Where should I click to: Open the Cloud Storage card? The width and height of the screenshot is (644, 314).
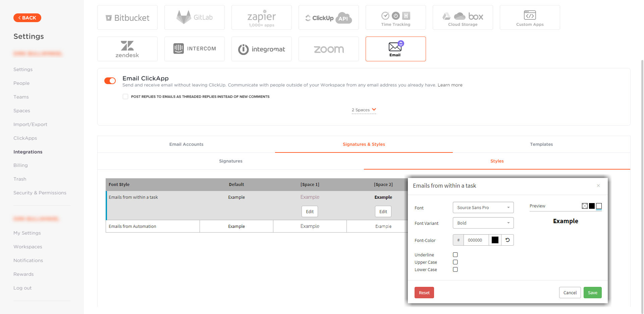(x=463, y=17)
